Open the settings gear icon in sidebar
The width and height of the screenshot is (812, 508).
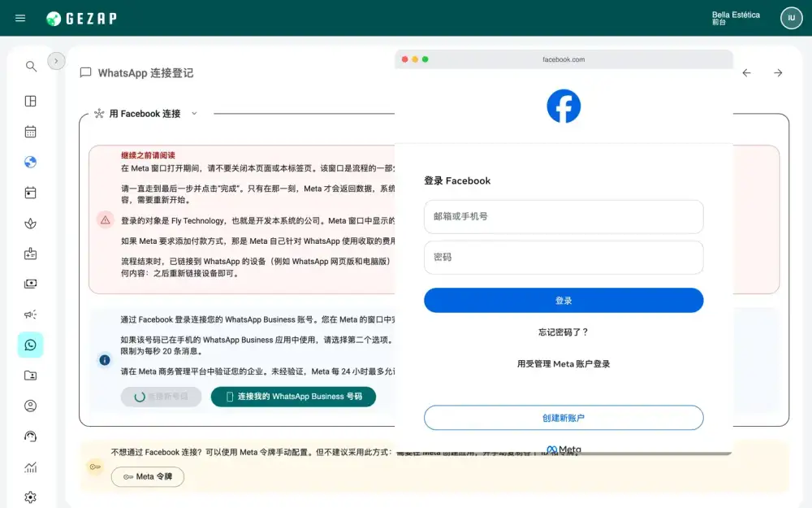pos(31,497)
